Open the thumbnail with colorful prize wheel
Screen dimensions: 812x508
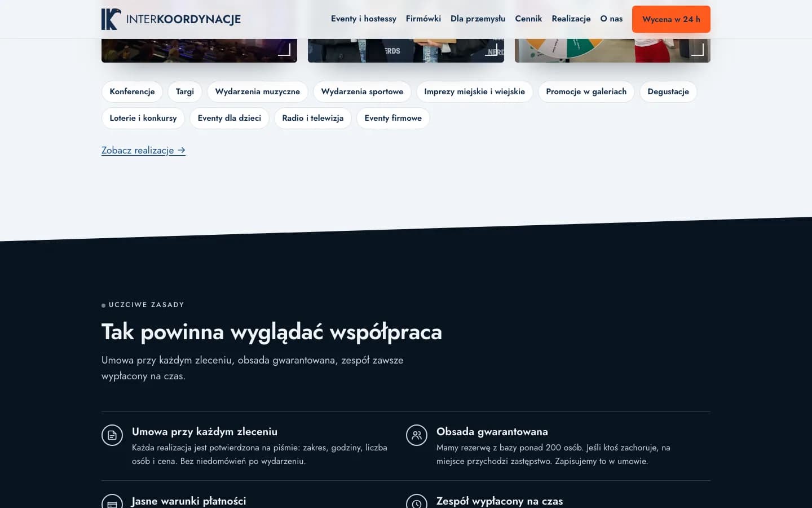click(612, 50)
